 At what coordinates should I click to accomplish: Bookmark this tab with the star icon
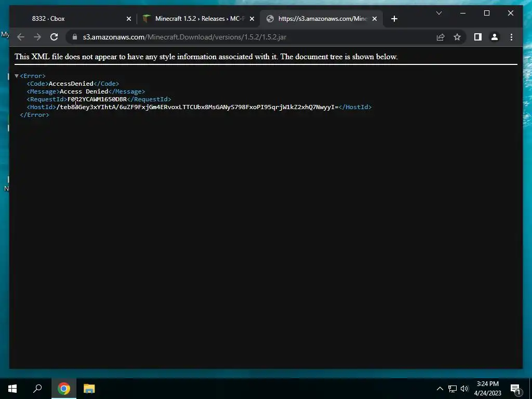(x=457, y=37)
